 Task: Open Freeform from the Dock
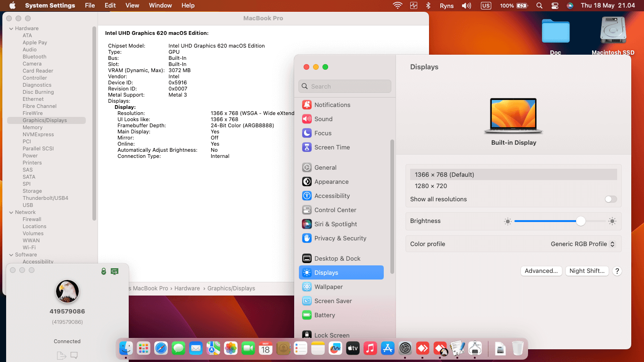(335, 348)
